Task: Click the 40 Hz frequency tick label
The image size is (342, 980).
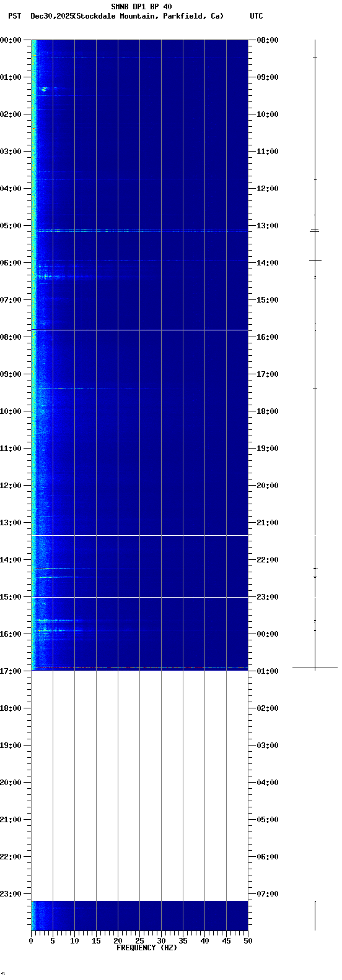Action: (x=204, y=941)
